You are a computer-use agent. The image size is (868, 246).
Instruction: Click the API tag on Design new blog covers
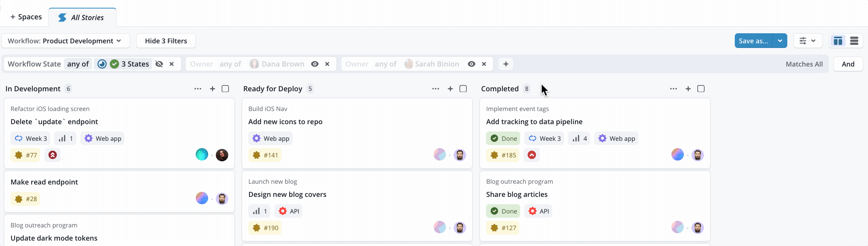coord(288,211)
